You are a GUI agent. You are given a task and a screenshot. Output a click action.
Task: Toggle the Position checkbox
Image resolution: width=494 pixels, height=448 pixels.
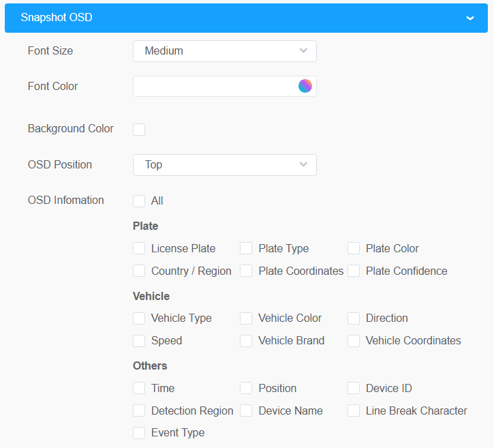click(246, 388)
